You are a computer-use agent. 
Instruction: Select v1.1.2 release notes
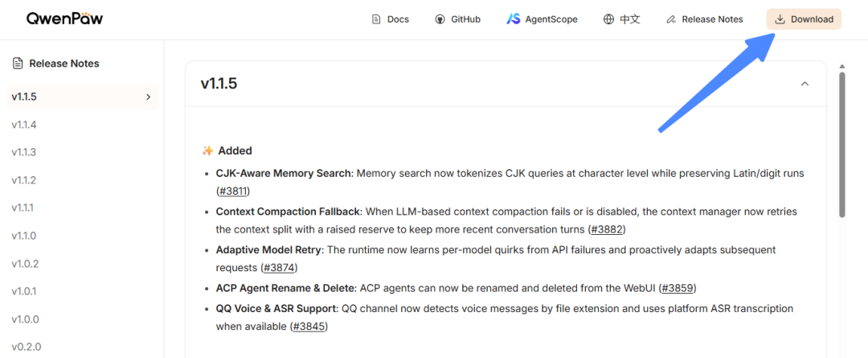click(x=24, y=180)
